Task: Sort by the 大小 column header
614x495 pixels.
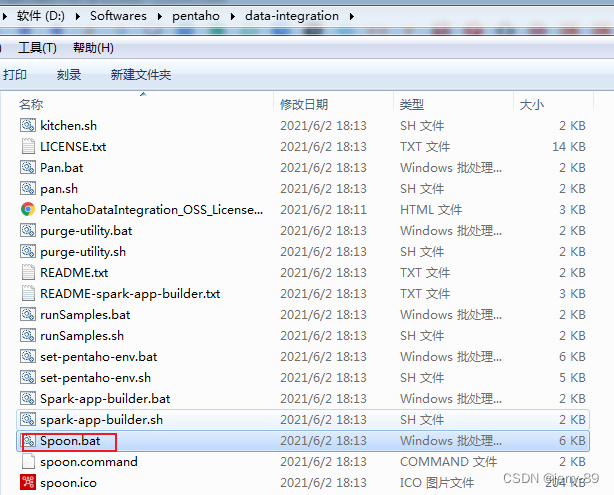Action: pyautogui.click(x=531, y=105)
